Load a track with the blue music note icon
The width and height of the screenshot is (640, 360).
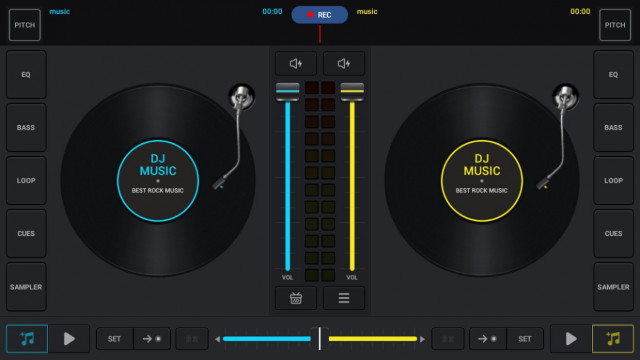(x=27, y=339)
